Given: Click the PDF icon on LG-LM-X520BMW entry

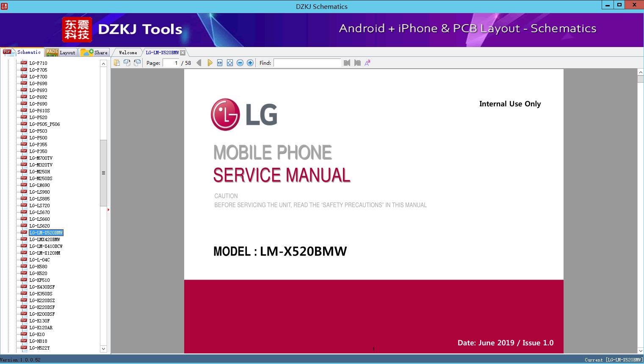Looking at the screenshot, I should (24, 232).
